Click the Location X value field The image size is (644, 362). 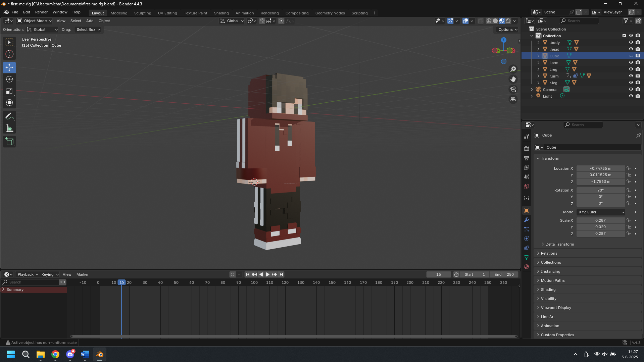tap(600, 168)
